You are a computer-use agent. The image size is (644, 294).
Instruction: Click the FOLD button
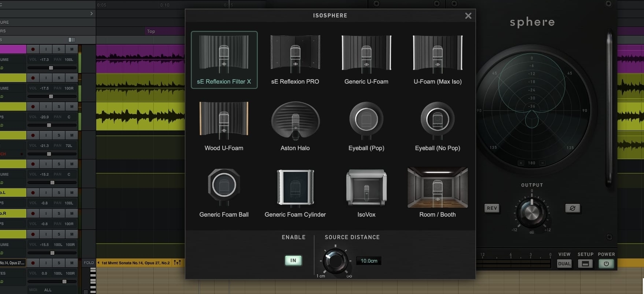coord(89,263)
